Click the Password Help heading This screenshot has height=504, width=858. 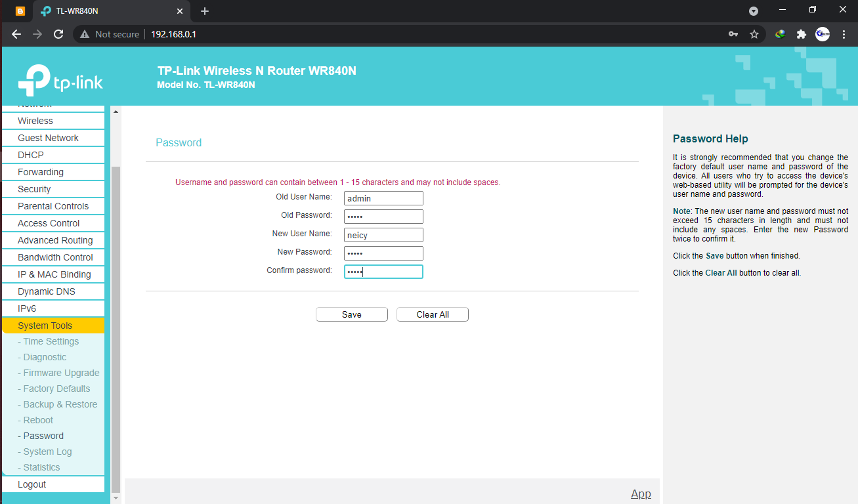[710, 138]
